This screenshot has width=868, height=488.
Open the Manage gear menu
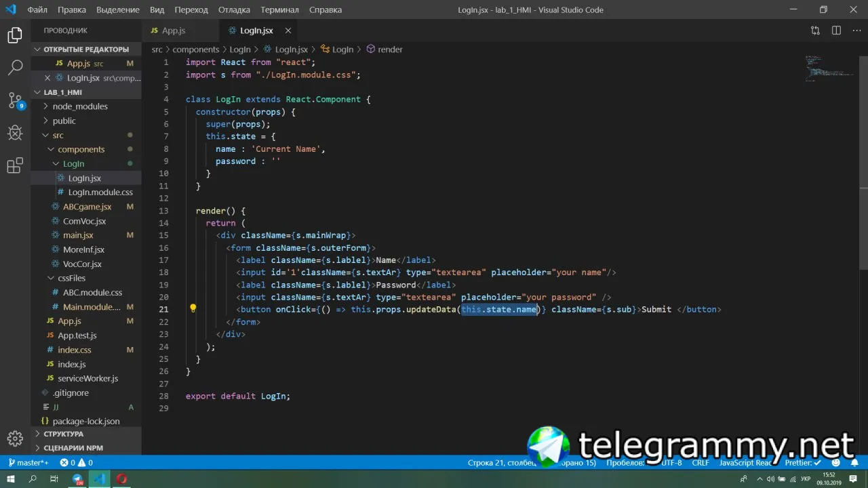point(15,439)
